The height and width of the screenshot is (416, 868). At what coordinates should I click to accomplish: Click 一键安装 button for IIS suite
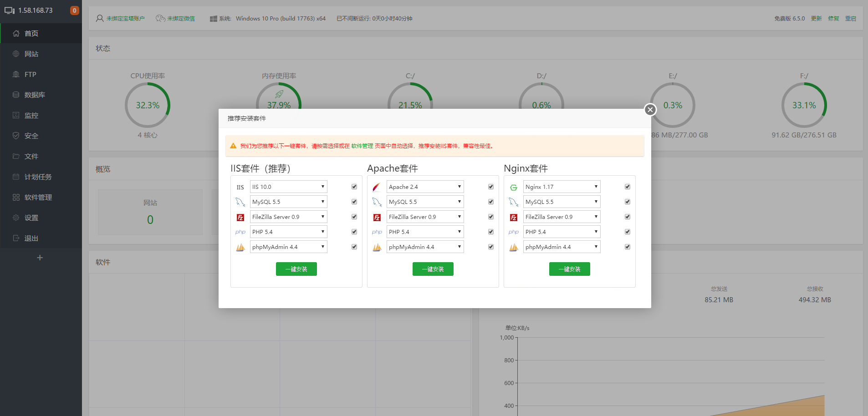pos(296,269)
